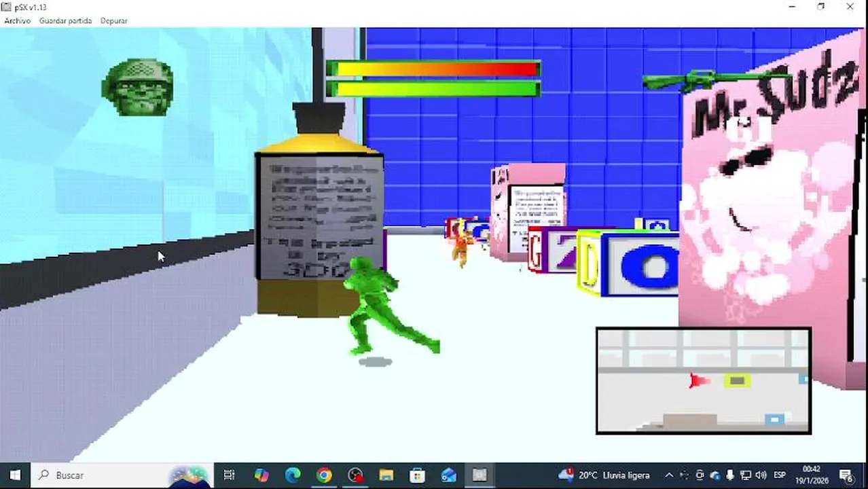The width and height of the screenshot is (868, 489).
Task: Open the Depurar menu
Action: pos(113,21)
